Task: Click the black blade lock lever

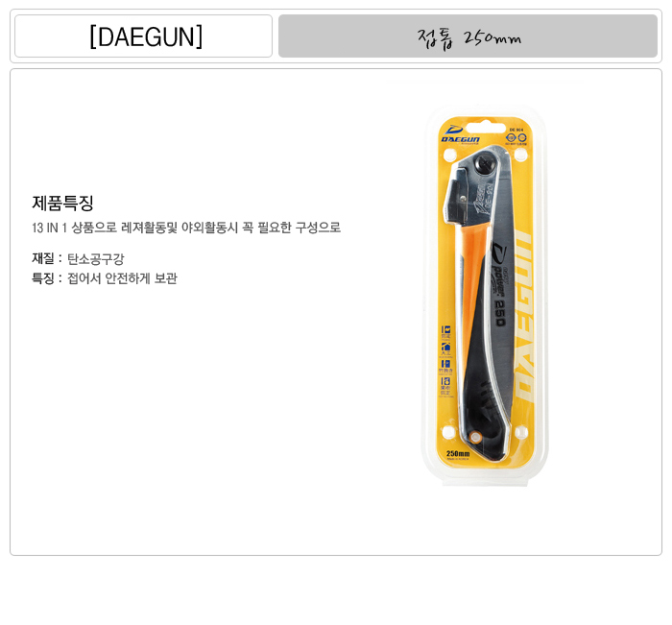Action: pyautogui.click(x=456, y=197)
